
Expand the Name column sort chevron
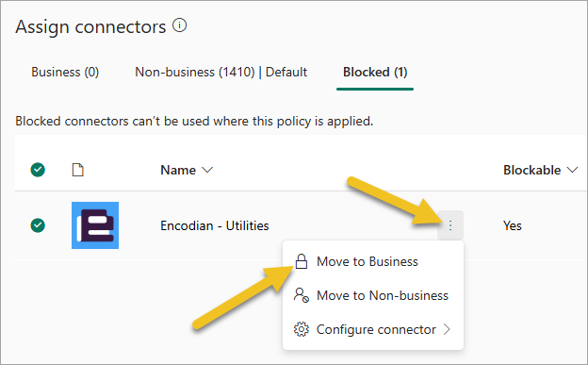click(207, 170)
